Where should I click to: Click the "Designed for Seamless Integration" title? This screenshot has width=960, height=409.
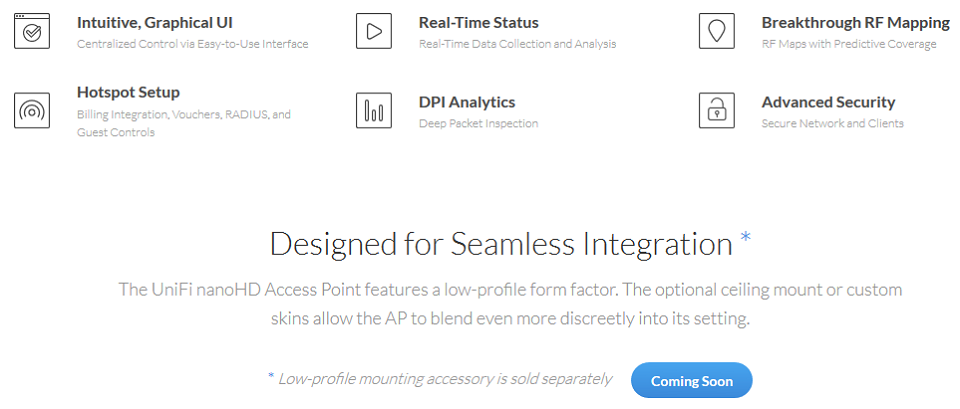click(x=501, y=244)
